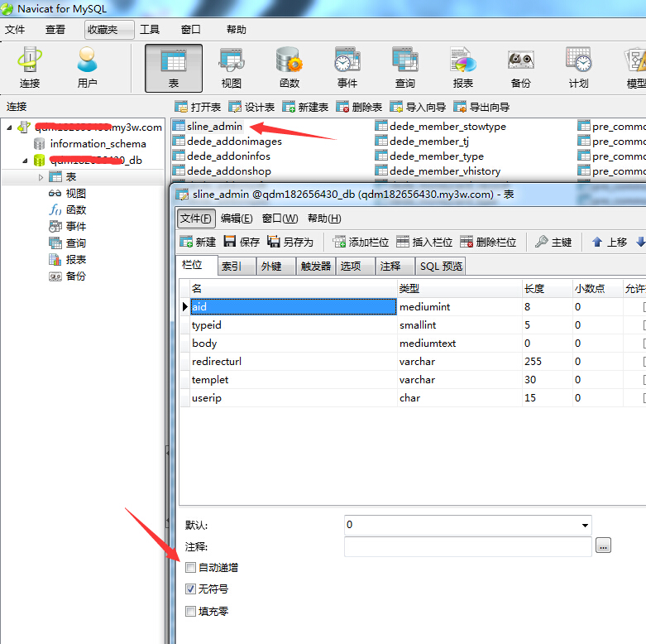Open the 计划 (Schedule) toolbar icon
646x644 pixels.
(578, 67)
